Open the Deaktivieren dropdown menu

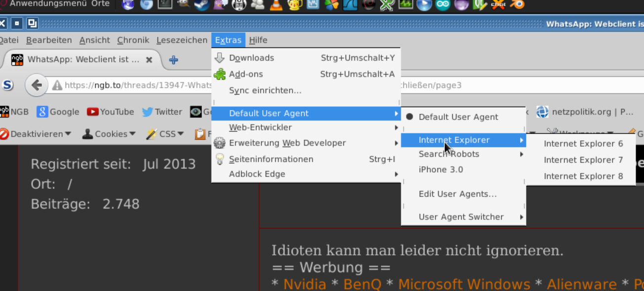click(36, 134)
